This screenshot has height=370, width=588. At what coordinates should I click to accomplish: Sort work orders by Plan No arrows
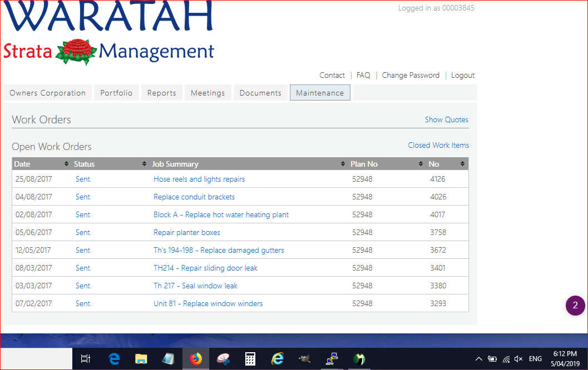[x=421, y=164]
